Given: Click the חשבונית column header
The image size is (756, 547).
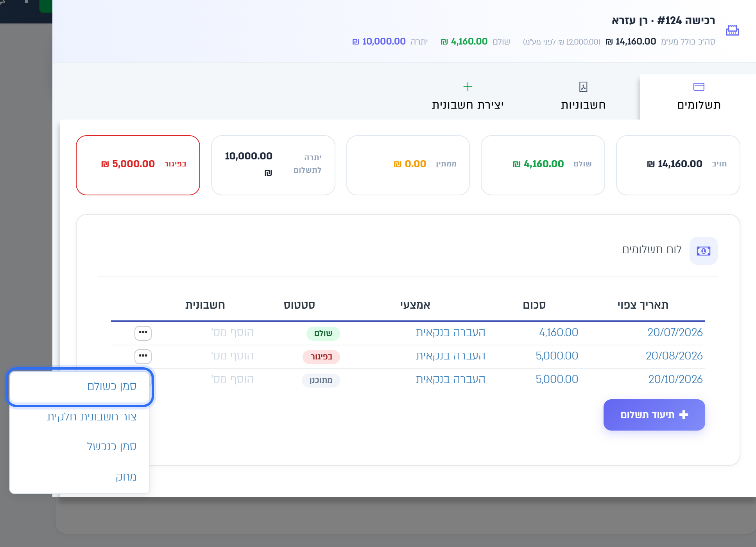Looking at the screenshot, I should (x=205, y=305).
